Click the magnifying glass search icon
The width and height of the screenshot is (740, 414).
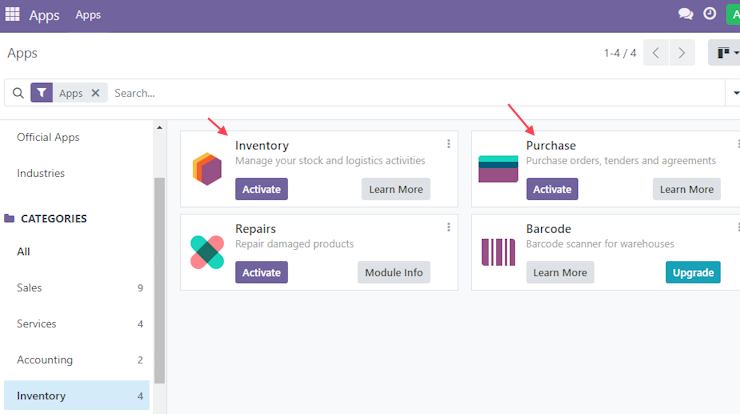click(18, 93)
